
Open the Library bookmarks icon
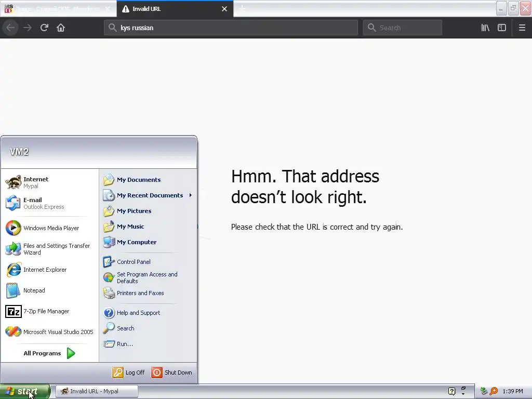point(485,28)
